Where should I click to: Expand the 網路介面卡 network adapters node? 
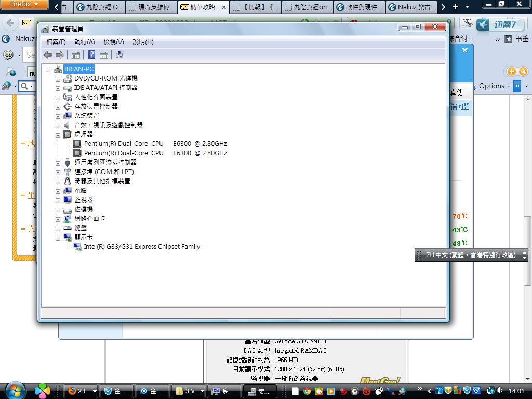[x=58, y=219]
